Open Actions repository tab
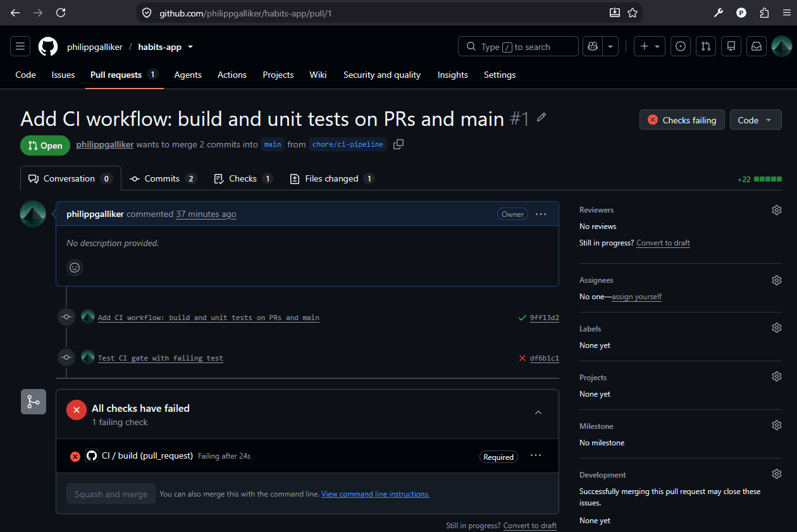Screen dimensions: 797x532 [x=232, y=75]
